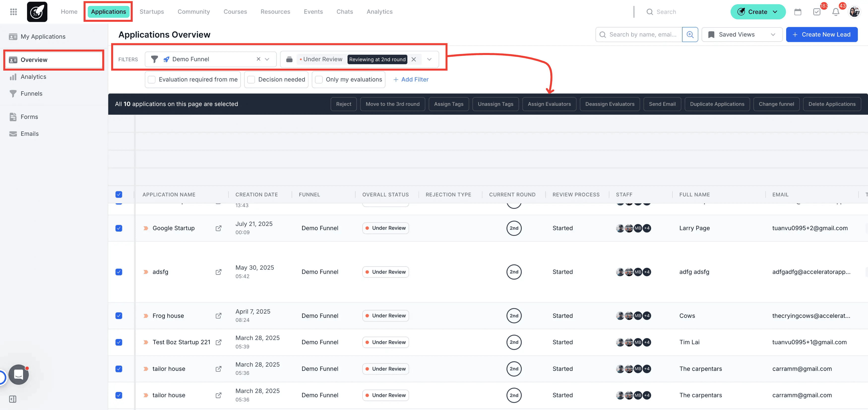The image size is (868, 410).
Task: Open the Chats tab
Action: point(345,12)
